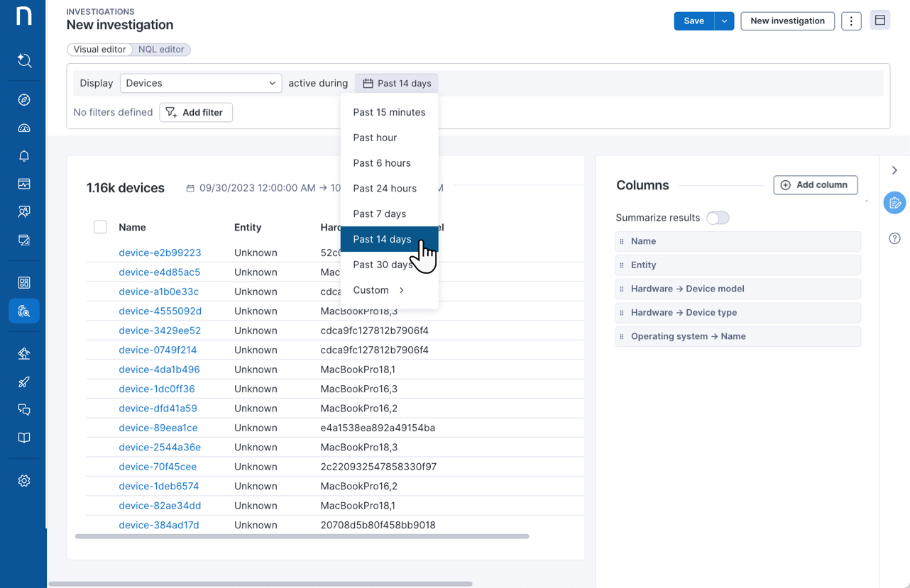The width and height of the screenshot is (910, 588).
Task: Open the three-dot more options menu
Action: pyautogui.click(x=851, y=21)
